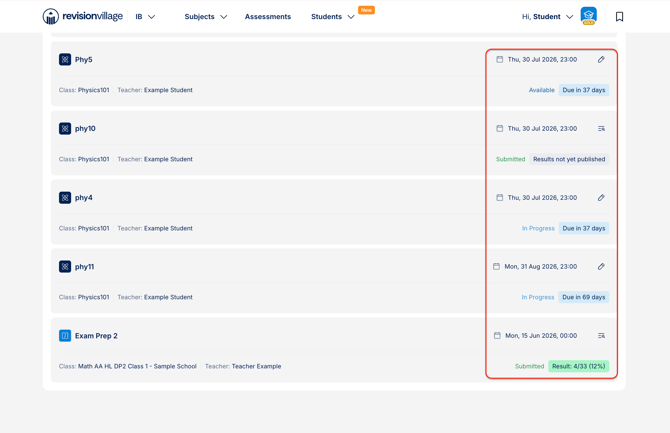Click the phy10 assessment icon

[x=65, y=129]
